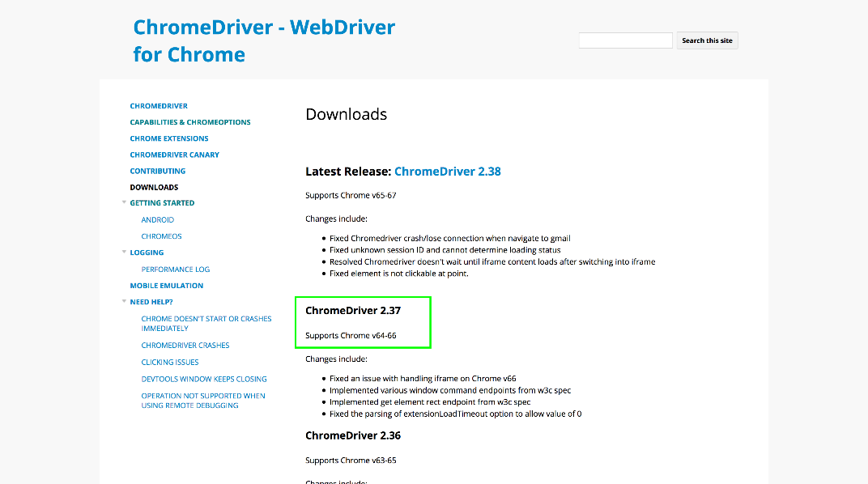The width and height of the screenshot is (868, 484).
Task: Open the Performance Log subpage
Action: pyautogui.click(x=176, y=269)
